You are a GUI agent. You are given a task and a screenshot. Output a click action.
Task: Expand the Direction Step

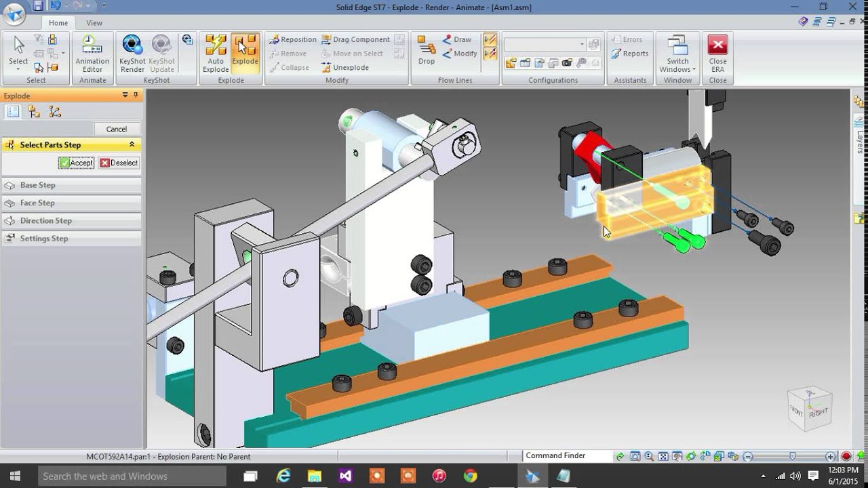(x=71, y=220)
